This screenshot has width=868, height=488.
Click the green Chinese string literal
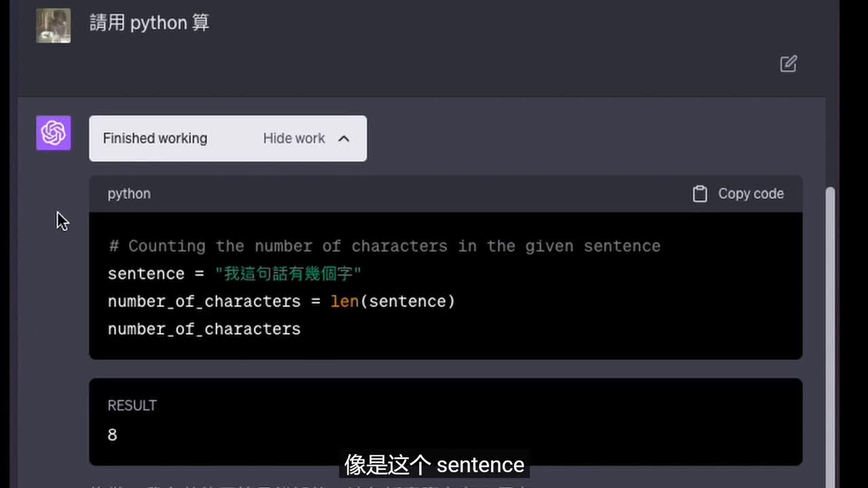(288, 274)
